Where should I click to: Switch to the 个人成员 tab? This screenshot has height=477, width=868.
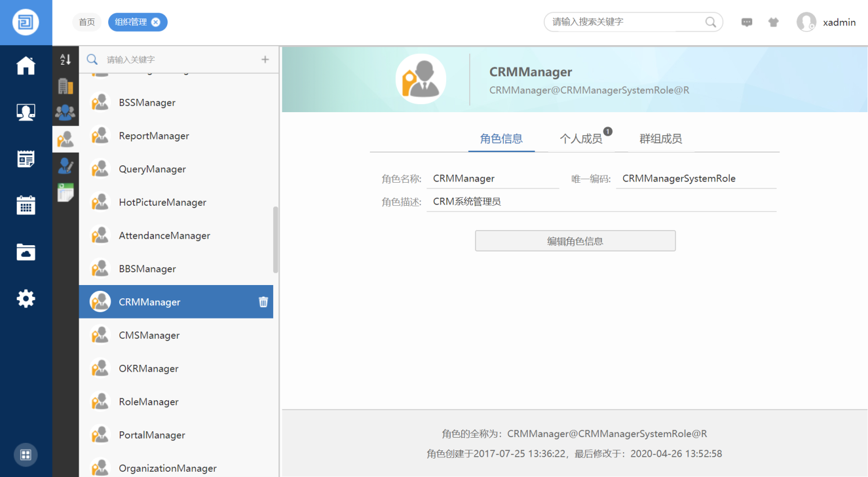click(581, 139)
